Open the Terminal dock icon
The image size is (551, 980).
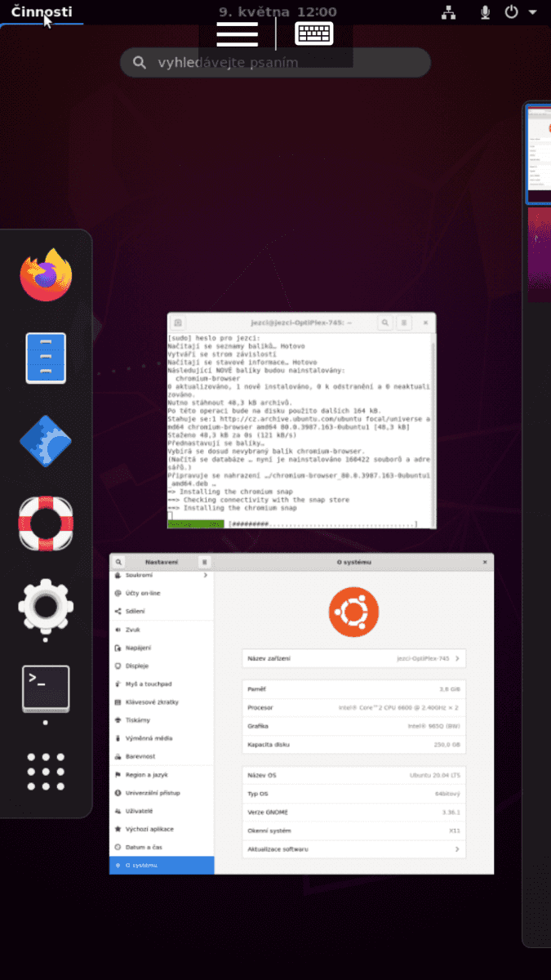point(46,688)
